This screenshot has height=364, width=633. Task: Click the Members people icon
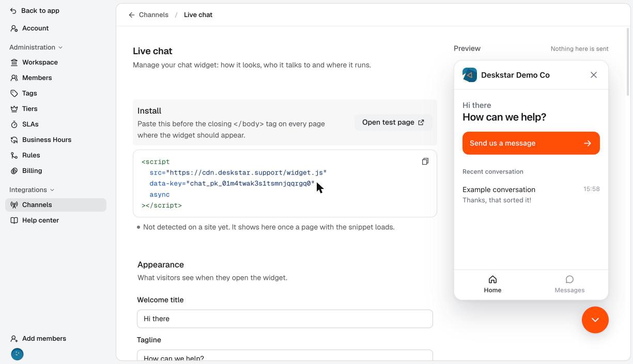coord(14,78)
